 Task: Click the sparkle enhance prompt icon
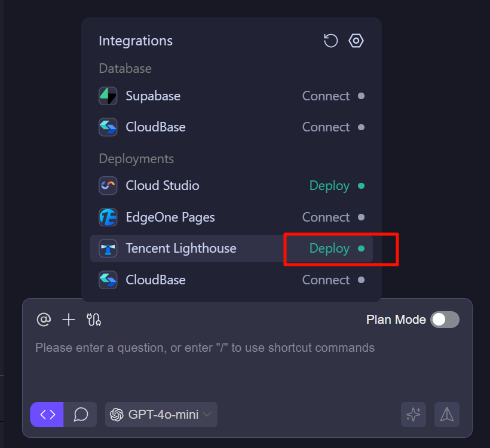click(x=414, y=415)
